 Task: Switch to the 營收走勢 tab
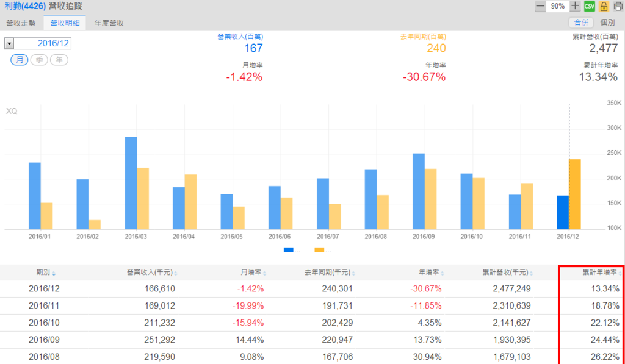tap(21, 23)
